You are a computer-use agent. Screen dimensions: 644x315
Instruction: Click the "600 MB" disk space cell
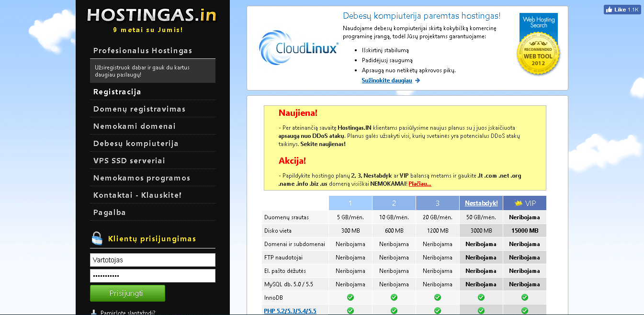394,231
